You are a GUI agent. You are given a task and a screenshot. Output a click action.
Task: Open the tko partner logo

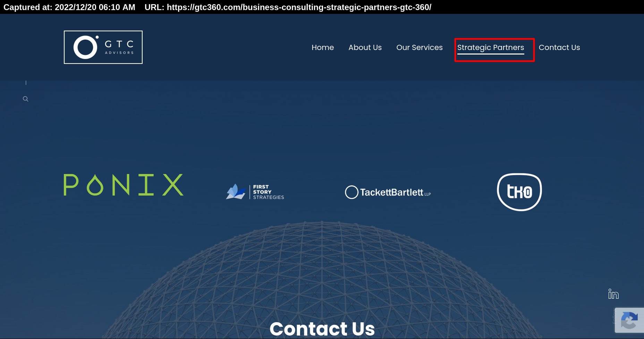pos(519,192)
